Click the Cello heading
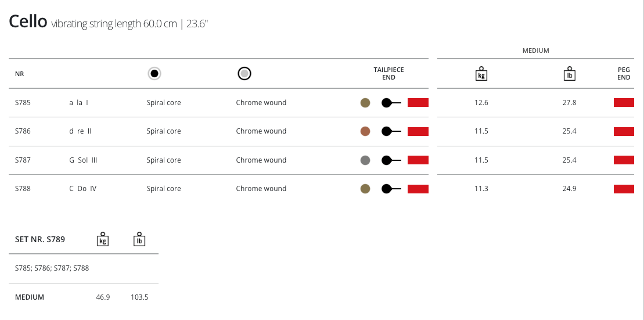This screenshot has width=644, height=320. (x=28, y=22)
